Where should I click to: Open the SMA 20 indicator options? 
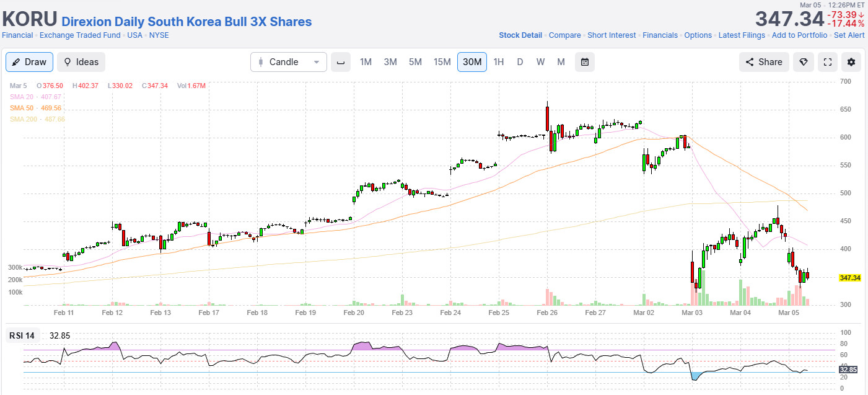(26, 97)
